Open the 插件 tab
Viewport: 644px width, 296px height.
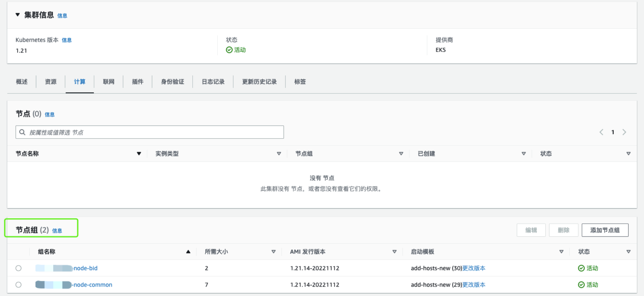click(x=138, y=82)
